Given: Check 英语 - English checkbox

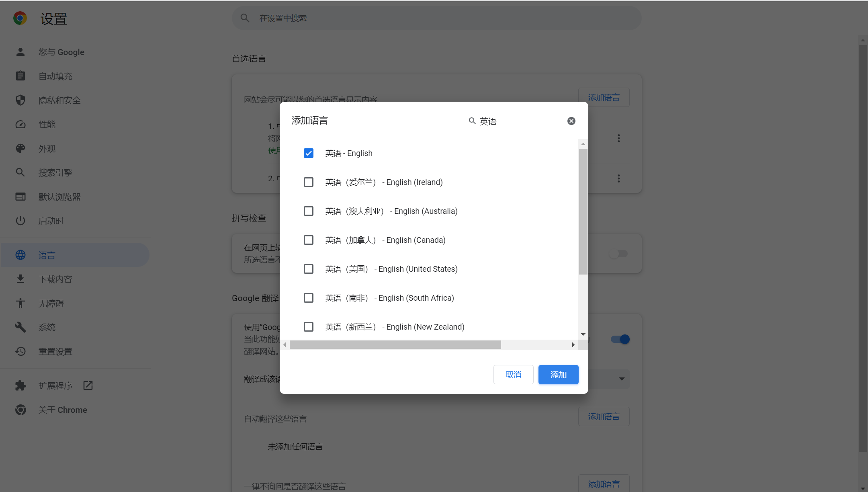Looking at the screenshot, I should pyautogui.click(x=308, y=153).
